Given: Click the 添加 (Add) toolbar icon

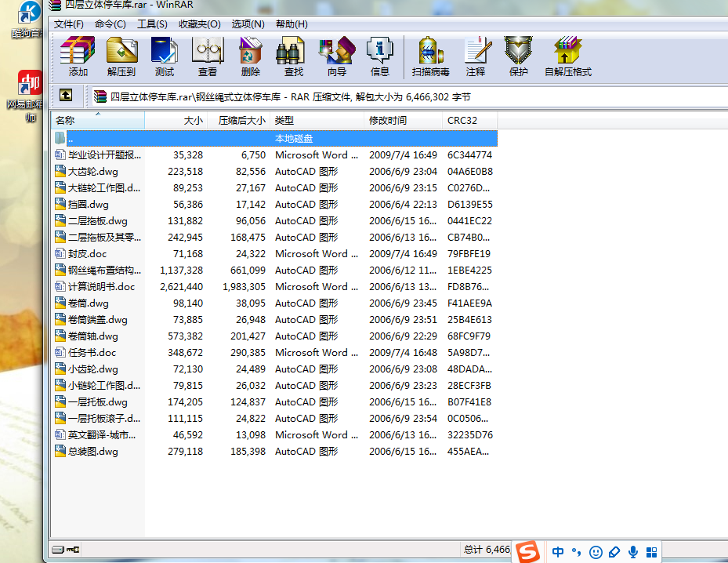Looking at the screenshot, I should click(x=78, y=56).
